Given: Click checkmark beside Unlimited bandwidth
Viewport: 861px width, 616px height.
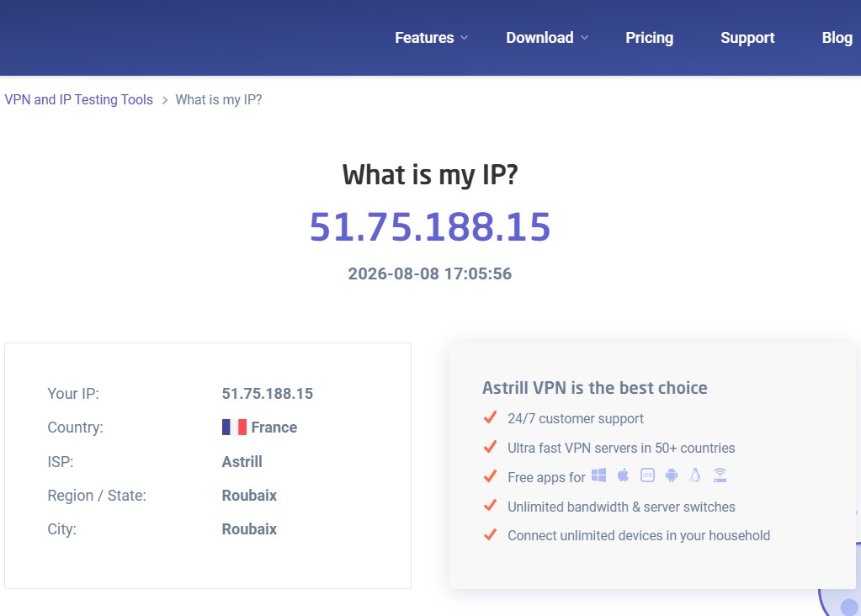Looking at the screenshot, I should [x=491, y=505].
